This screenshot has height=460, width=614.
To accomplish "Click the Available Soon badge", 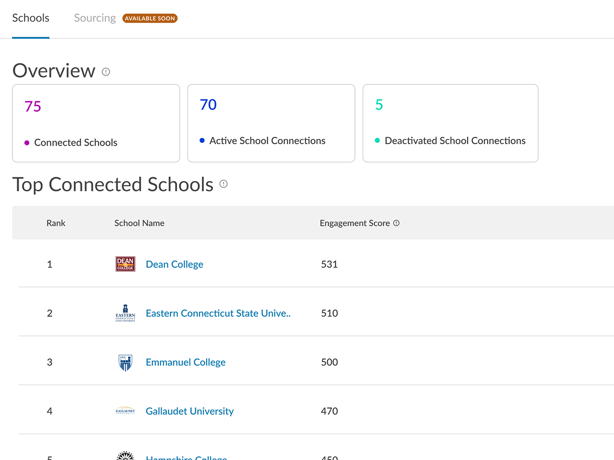I will coord(150,18).
